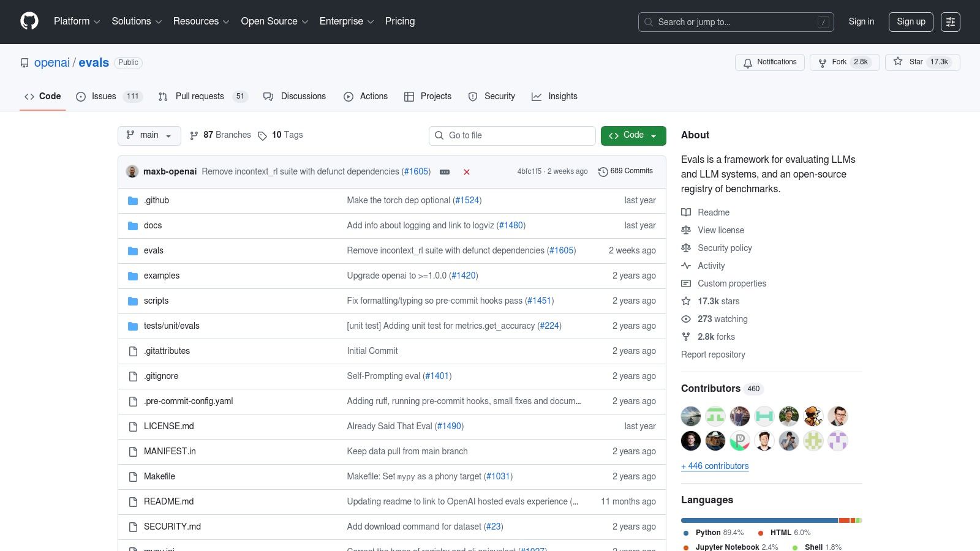Click the README.md file icon

[x=133, y=502]
